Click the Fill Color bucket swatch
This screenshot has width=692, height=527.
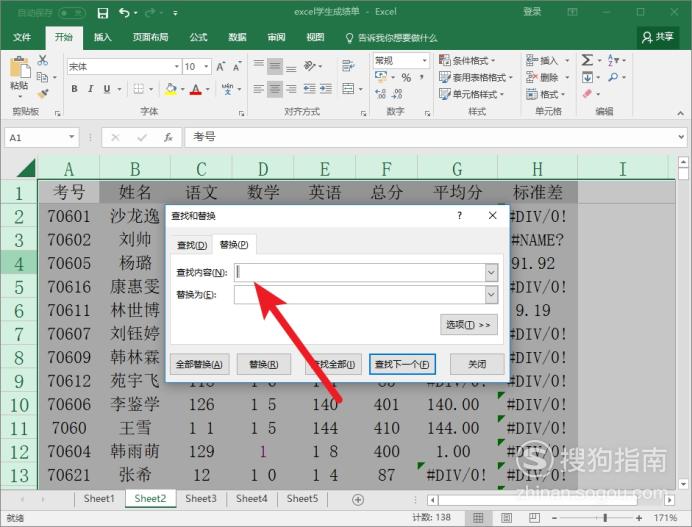pos(170,89)
